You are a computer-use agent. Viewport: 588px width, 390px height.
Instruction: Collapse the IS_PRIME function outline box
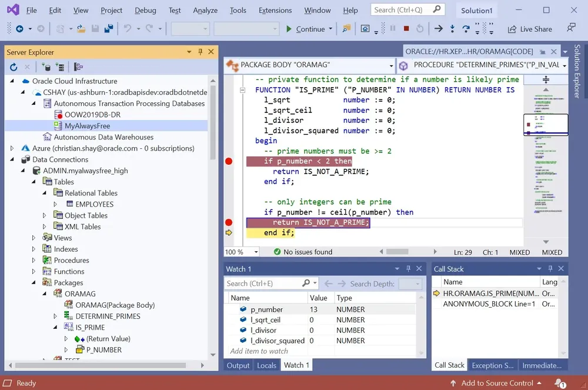[243, 90]
